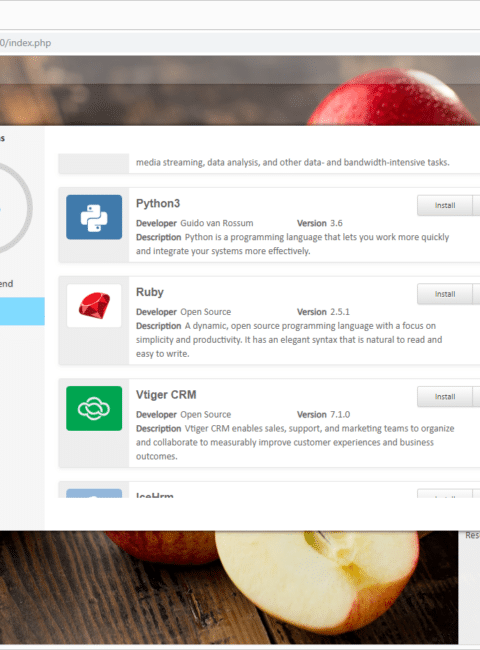The width and height of the screenshot is (480, 650).
Task: Click developer name Guido van Rossum
Action: coord(217,223)
